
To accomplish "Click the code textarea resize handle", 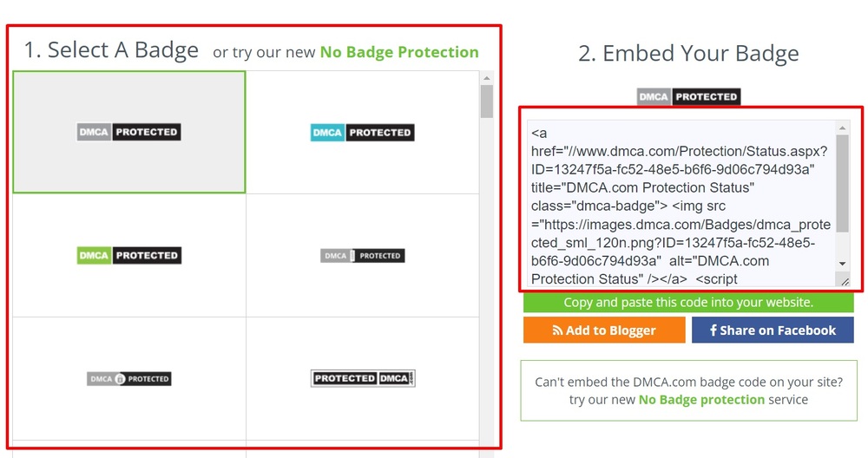I will tap(845, 281).
